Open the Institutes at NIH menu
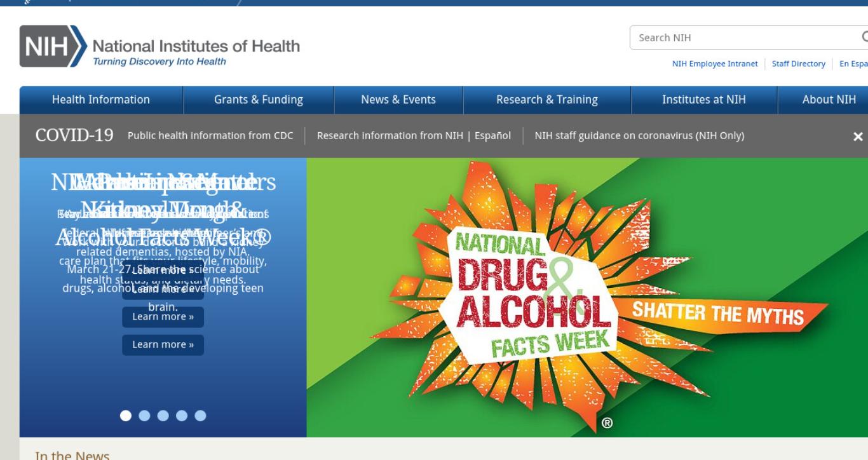The height and width of the screenshot is (460, 868). click(704, 100)
